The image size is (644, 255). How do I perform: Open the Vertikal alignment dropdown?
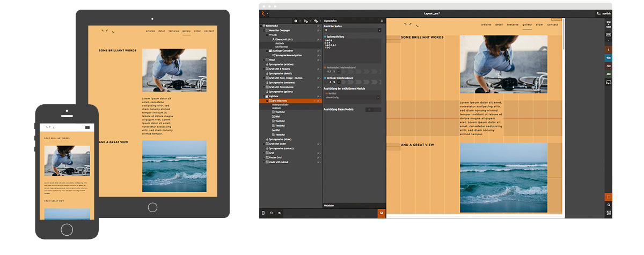tap(352, 98)
